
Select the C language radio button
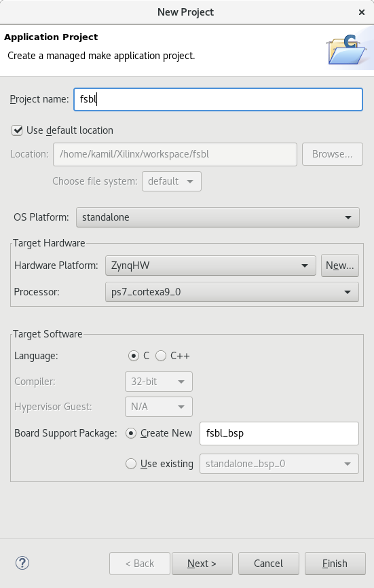click(x=134, y=356)
